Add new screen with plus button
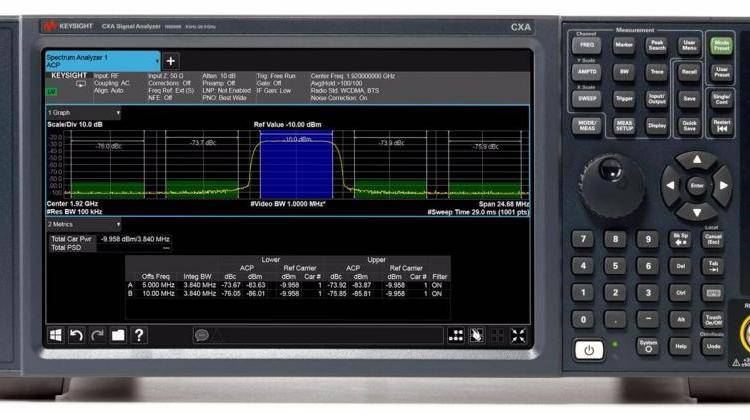 170,61
